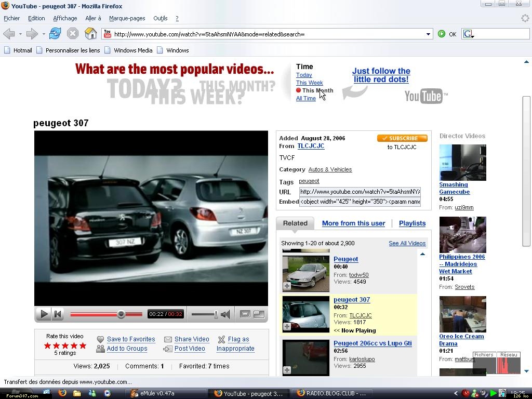The image size is (532, 399).
Task: Reload the page with the refresh icon
Action: pyautogui.click(x=55, y=34)
